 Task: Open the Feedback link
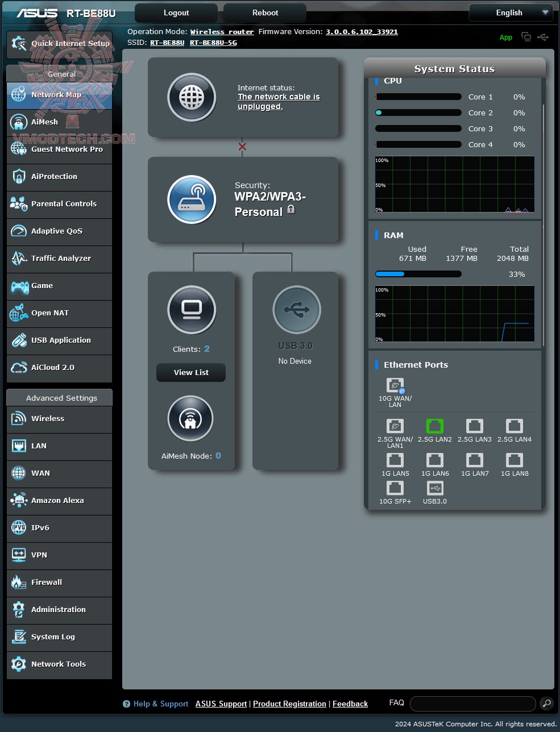(350, 704)
